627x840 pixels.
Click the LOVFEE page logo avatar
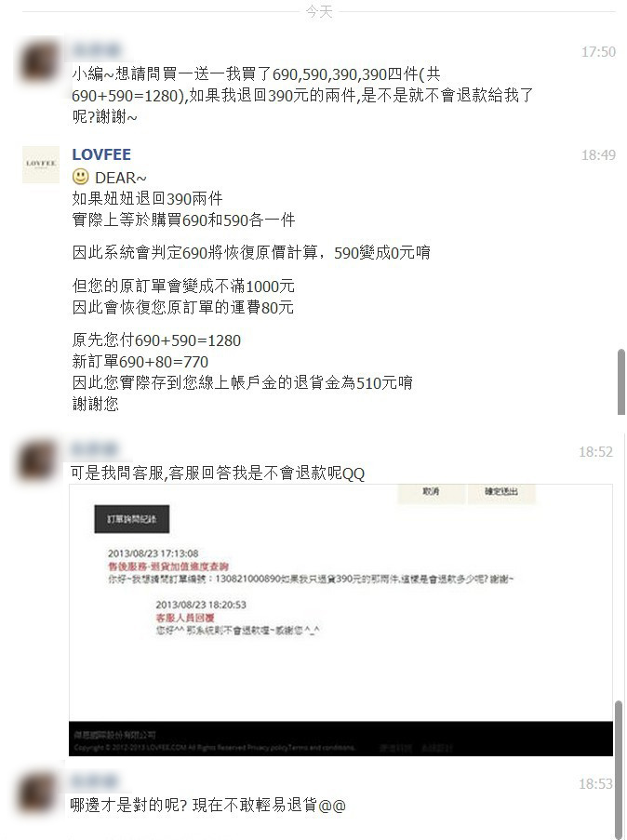(x=41, y=165)
